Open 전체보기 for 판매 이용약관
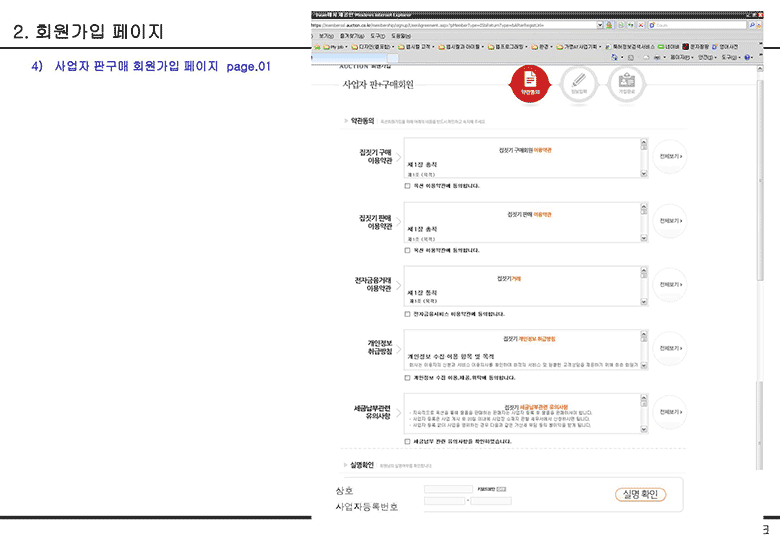 click(670, 221)
